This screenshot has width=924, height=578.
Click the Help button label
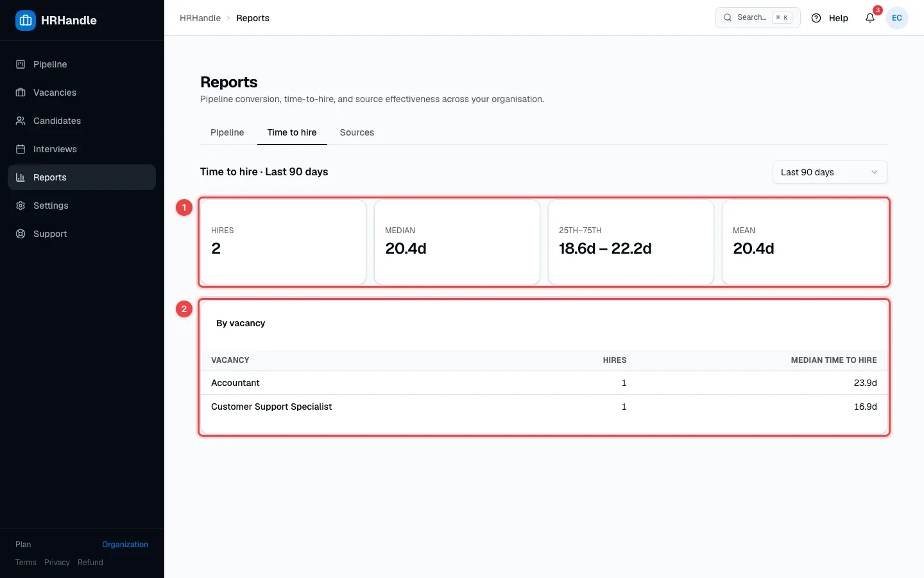tap(838, 18)
